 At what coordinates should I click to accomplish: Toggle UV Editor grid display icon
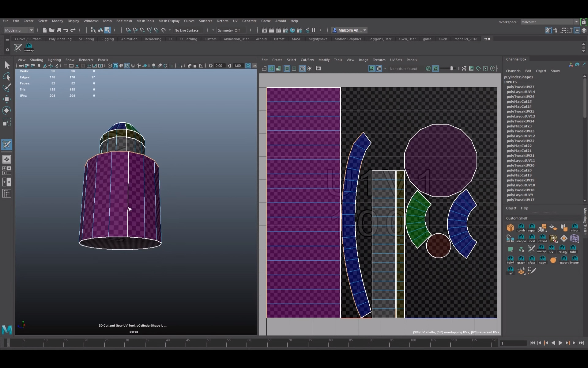302,68
